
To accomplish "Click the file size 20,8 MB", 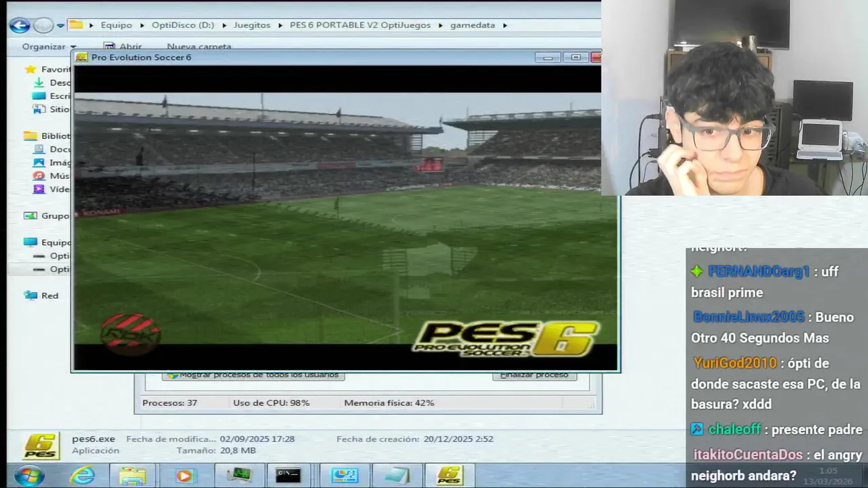I will pyautogui.click(x=237, y=451).
